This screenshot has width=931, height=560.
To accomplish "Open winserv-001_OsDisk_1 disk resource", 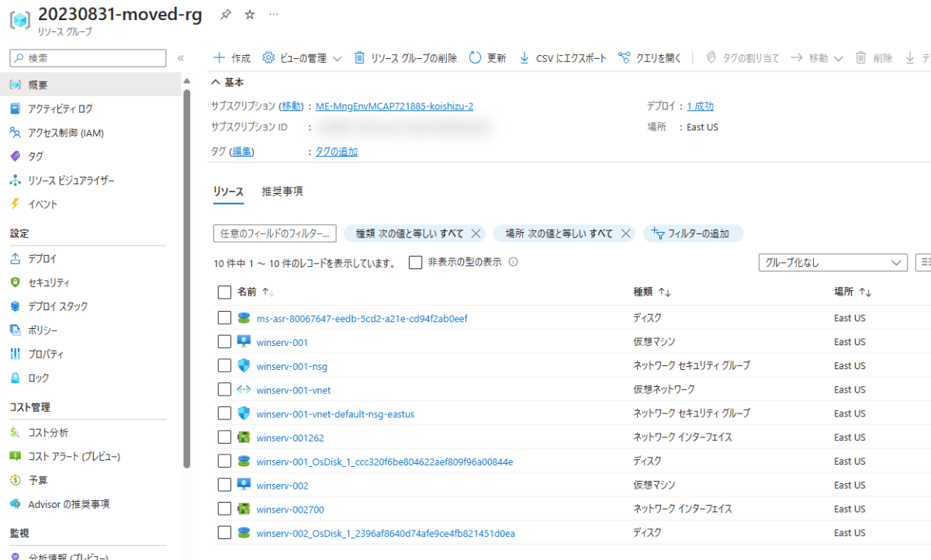I will (384, 461).
